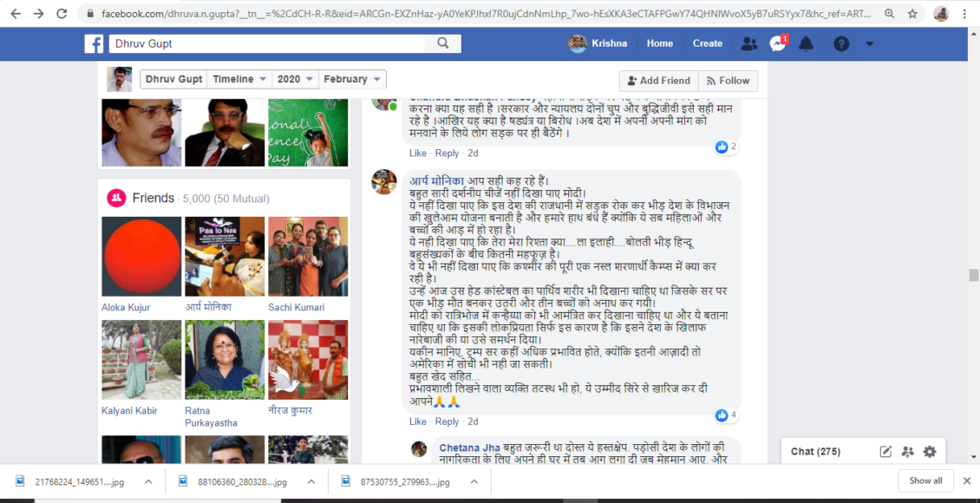Open the Create menu item
The height and width of the screenshot is (503, 980).
coord(707,43)
